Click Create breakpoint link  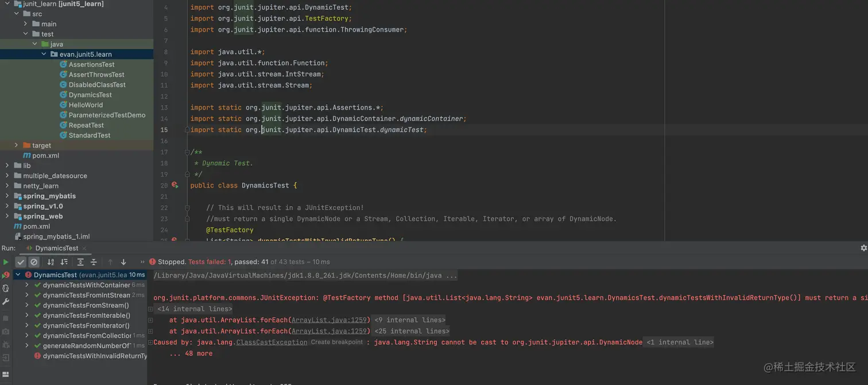(x=337, y=342)
